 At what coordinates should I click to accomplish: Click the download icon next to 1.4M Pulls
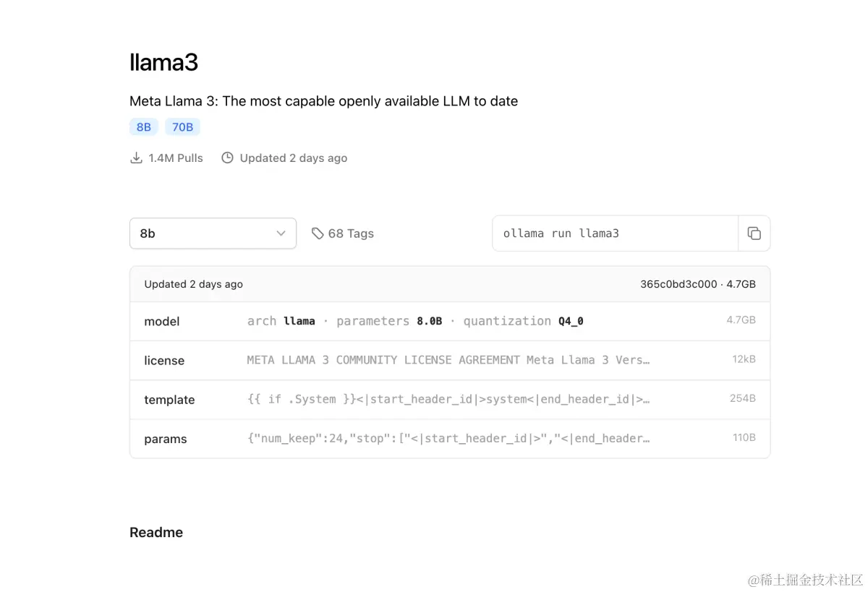pyautogui.click(x=136, y=157)
